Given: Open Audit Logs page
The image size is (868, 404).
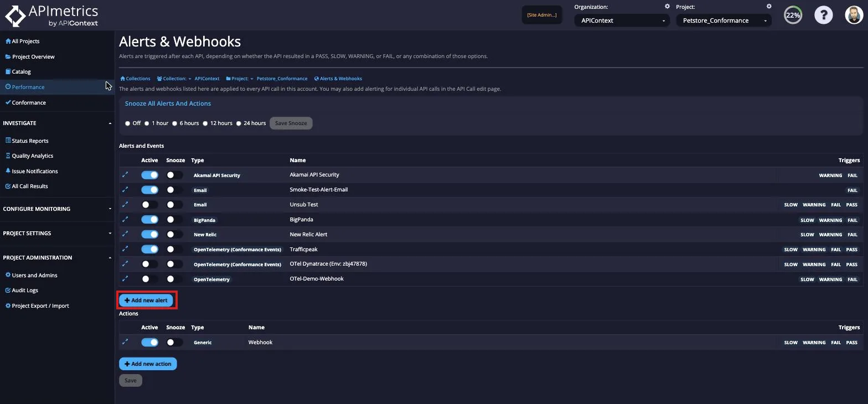Looking at the screenshot, I should [22, 290].
